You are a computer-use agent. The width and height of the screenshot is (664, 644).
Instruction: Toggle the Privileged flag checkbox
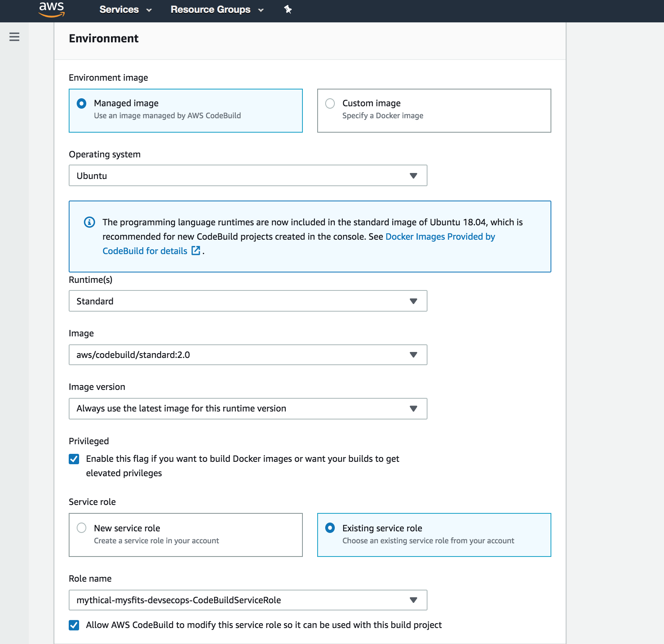74,459
